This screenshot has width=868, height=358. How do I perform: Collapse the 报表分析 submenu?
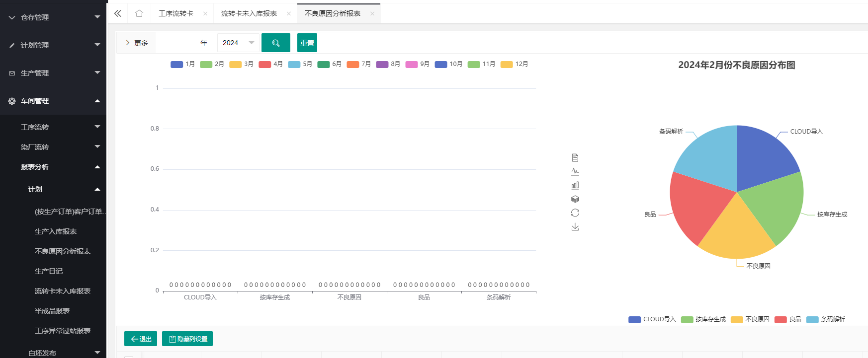pos(53,167)
